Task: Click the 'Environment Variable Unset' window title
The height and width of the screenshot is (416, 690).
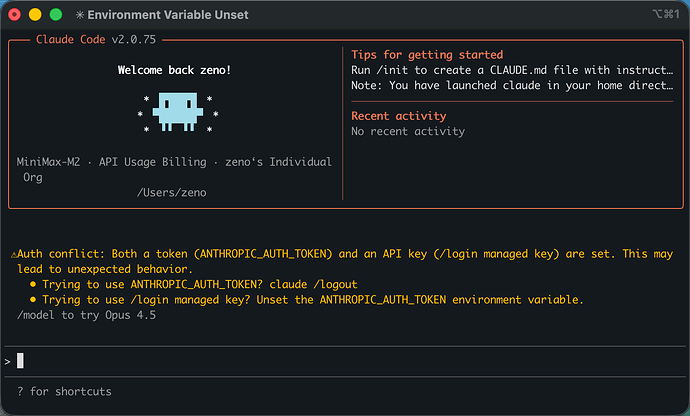Action: (168, 15)
